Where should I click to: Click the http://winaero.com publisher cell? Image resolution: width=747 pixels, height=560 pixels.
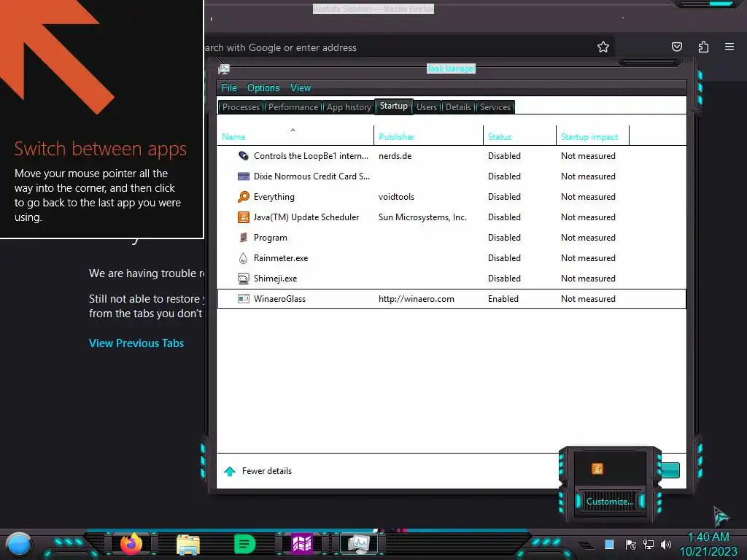click(x=417, y=298)
